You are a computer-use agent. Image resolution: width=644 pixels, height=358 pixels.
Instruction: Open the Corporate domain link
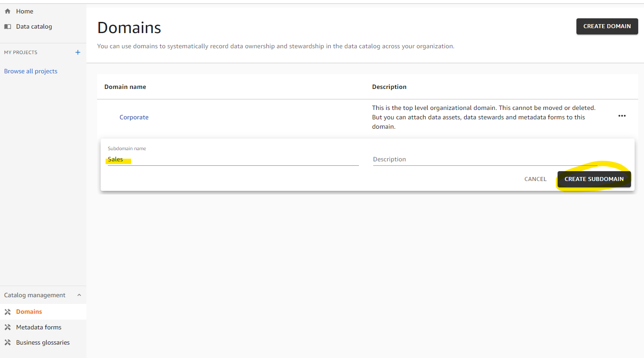point(134,117)
